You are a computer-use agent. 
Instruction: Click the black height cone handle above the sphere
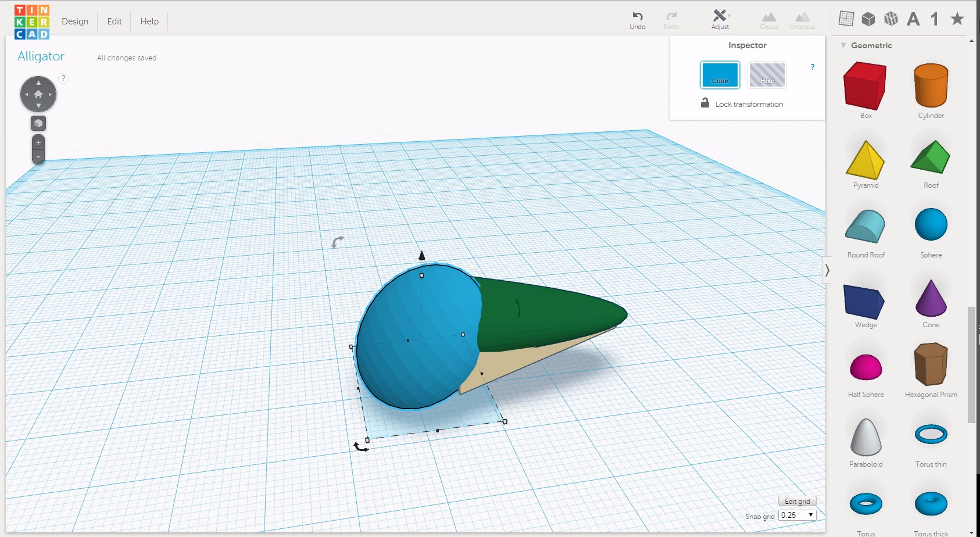[422, 255]
